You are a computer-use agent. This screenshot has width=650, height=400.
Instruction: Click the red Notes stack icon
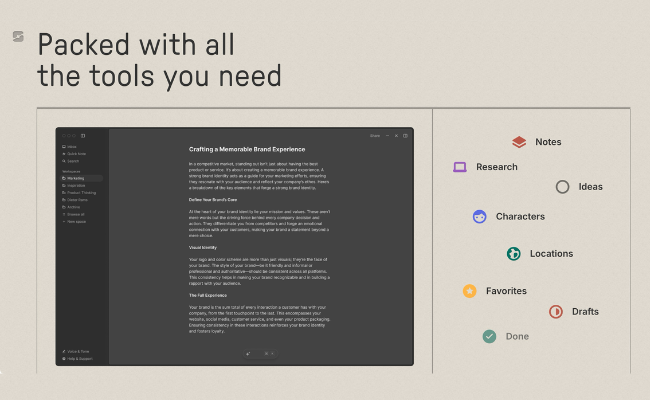pyautogui.click(x=519, y=142)
